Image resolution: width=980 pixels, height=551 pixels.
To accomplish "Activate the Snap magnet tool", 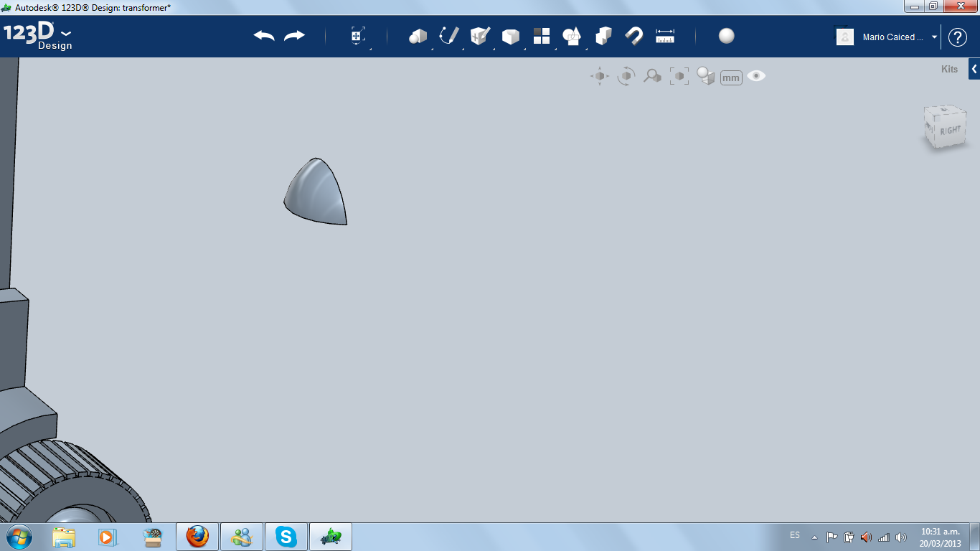I will tap(634, 36).
